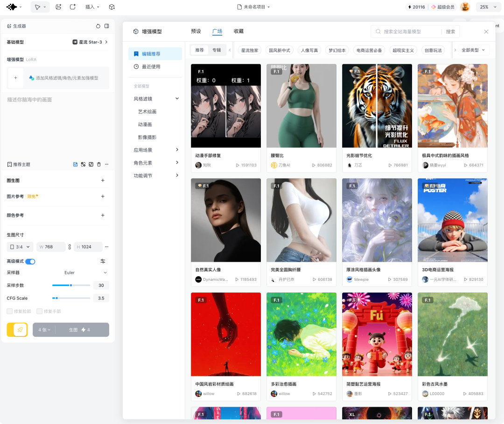Click the template layout icon in 推荐主题 row
The image size is (504, 424).
click(91, 165)
